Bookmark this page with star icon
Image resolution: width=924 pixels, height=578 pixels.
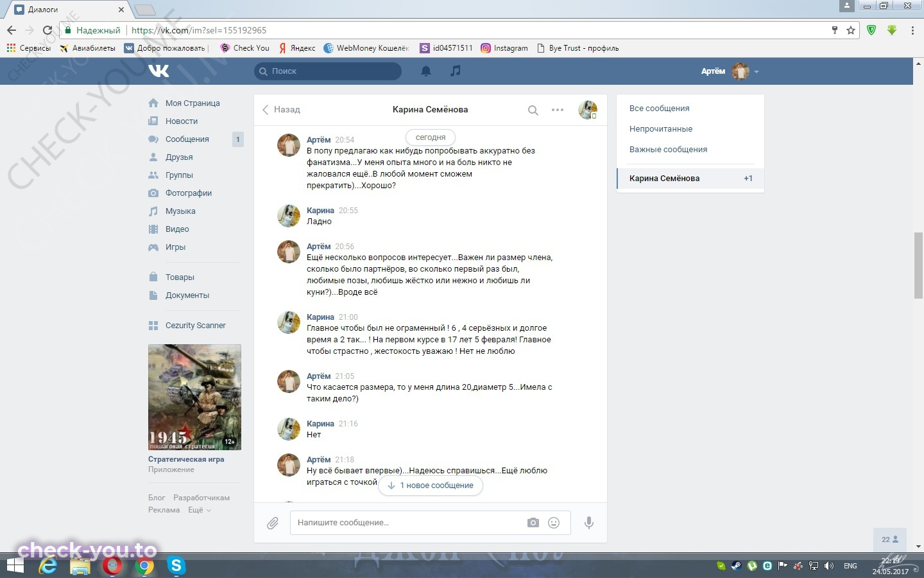point(851,30)
